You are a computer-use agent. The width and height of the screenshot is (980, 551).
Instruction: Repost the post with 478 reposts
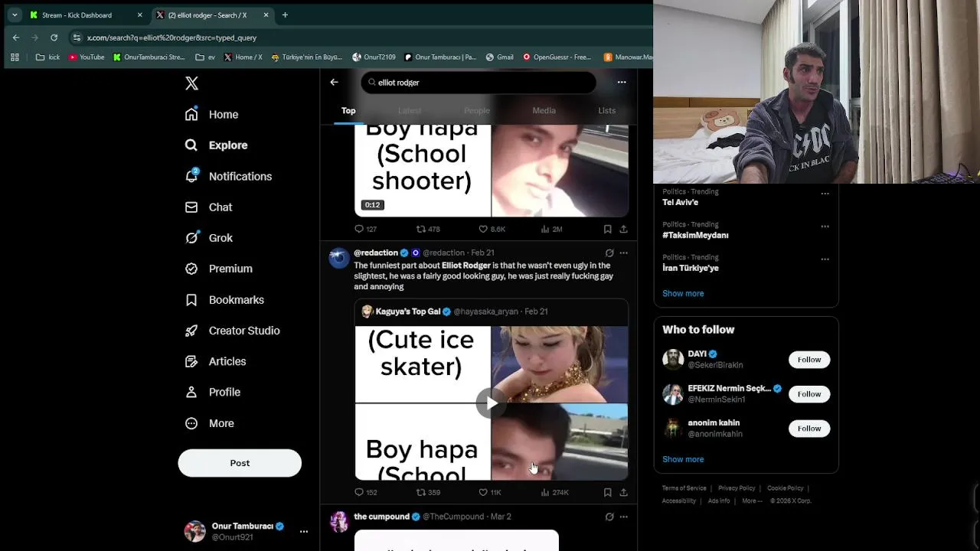(428, 229)
